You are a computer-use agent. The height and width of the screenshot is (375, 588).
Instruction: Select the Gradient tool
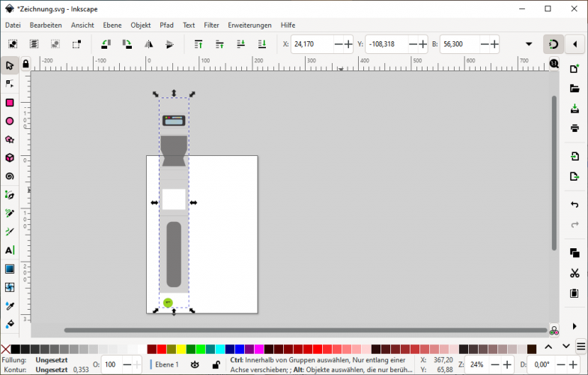pos(10,268)
